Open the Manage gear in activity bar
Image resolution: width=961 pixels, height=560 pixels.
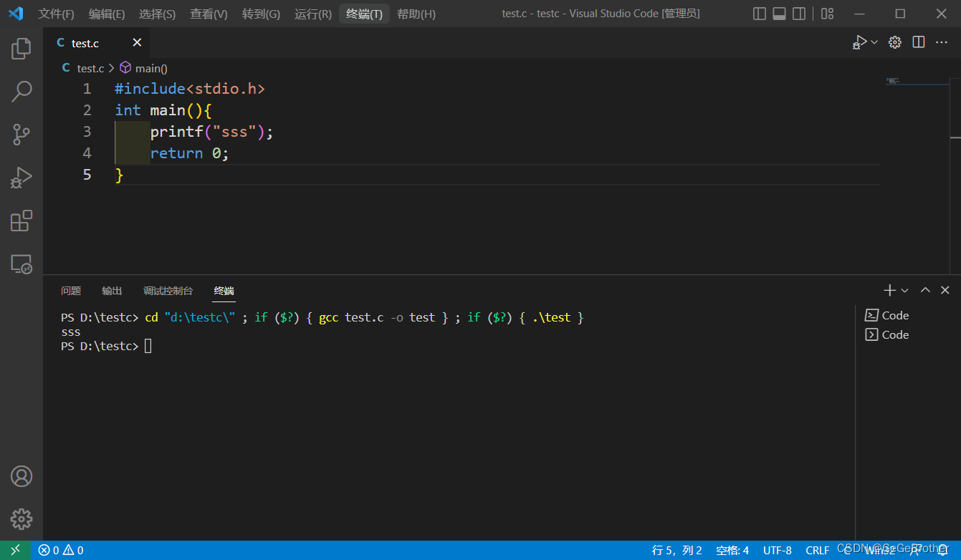(21, 519)
